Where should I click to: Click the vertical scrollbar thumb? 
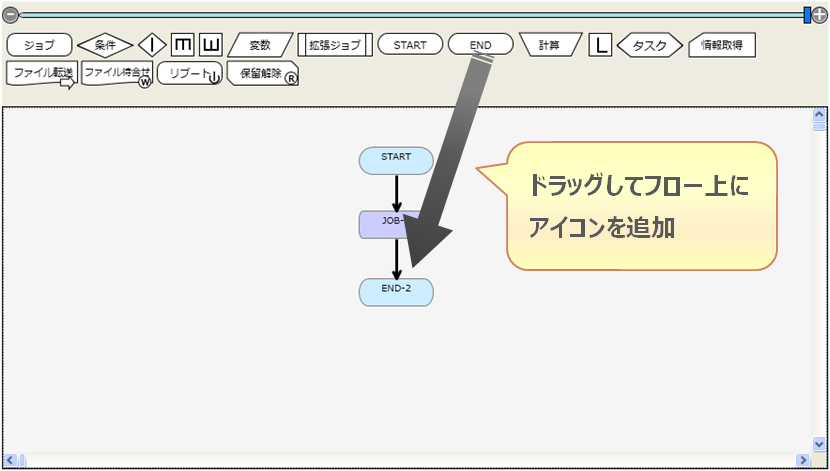(x=819, y=126)
